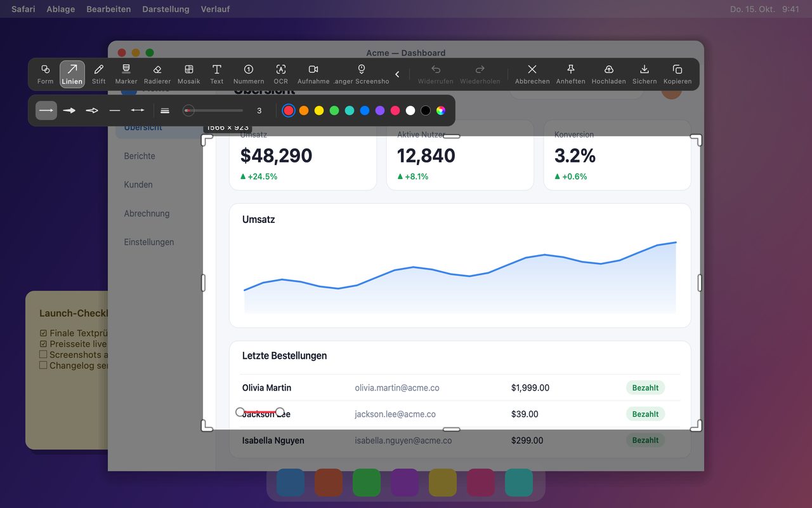Click the bottom-right selection corner handle
The height and width of the screenshot is (508, 812).
coord(697,425)
